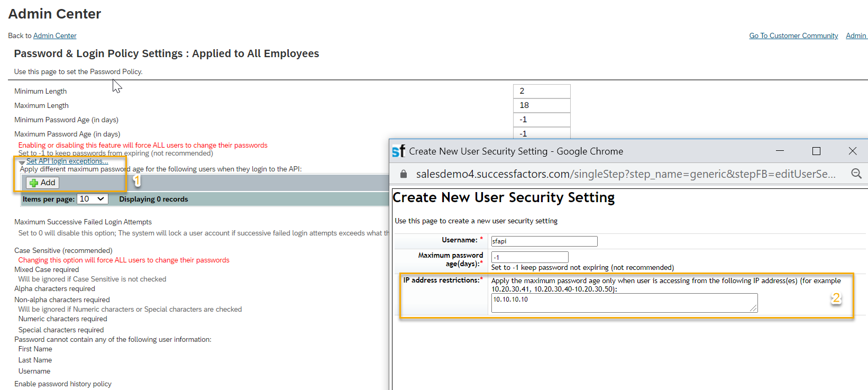Image resolution: width=868 pixels, height=390 pixels.
Task: Click the Username field containing sfapi
Action: pyautogui.click(x=544, y=241)
